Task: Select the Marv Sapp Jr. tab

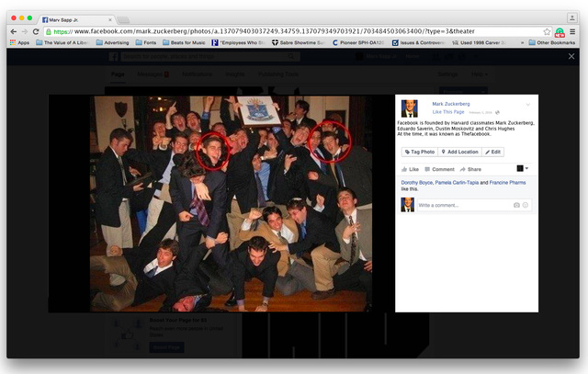Action: pos(75,20)
